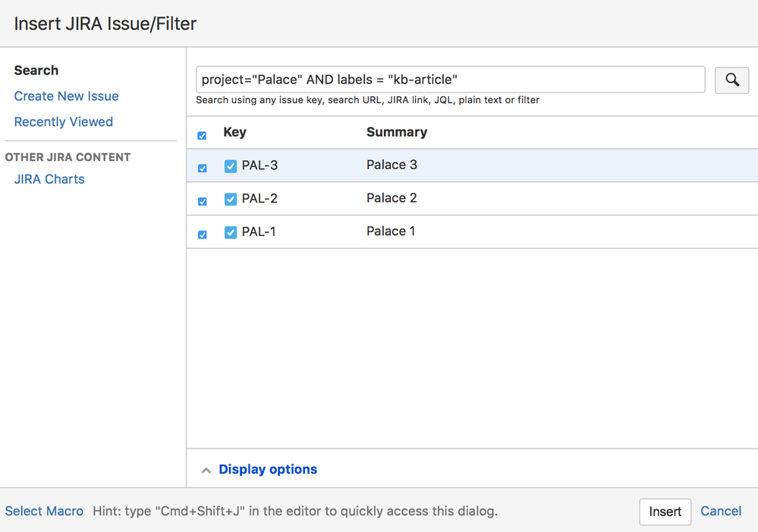
Task: Click the PAL-1 issue type icon
Action: click(231, 233)
